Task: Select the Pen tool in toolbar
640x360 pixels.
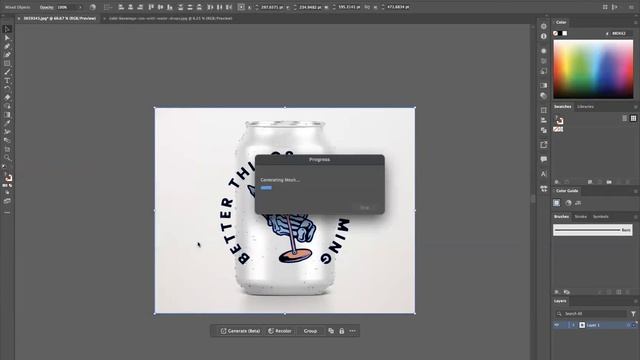Action: pyautogui.click(x=7, y=46)
